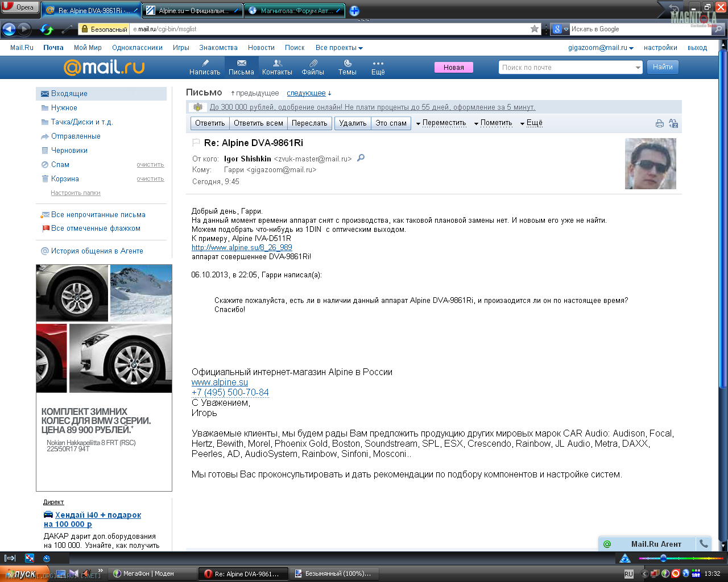This screenshot has width=728, height=582.
Task: Click the Ответить reply button
Action: point(210,123)
